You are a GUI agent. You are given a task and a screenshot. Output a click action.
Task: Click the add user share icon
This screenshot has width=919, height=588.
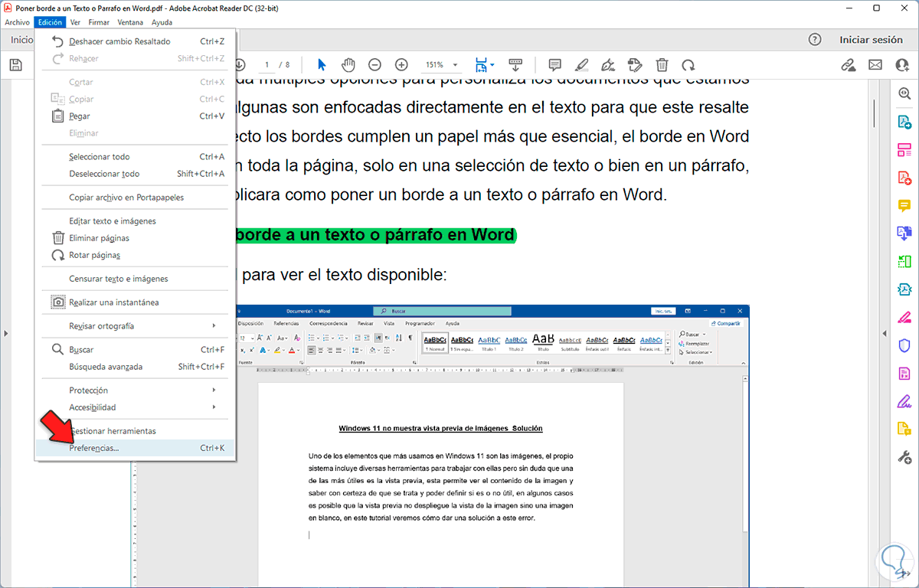tap(901, 65)
